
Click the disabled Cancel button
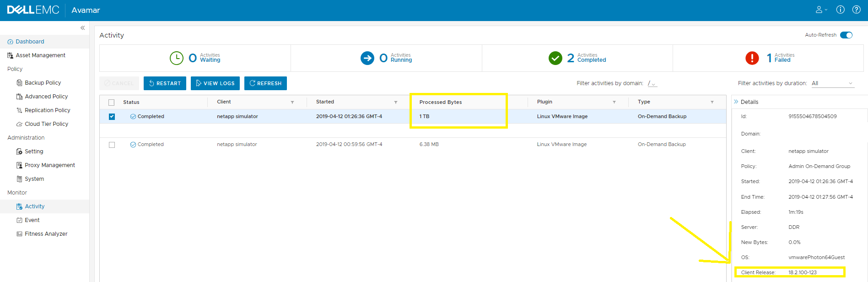click(119, 83)
